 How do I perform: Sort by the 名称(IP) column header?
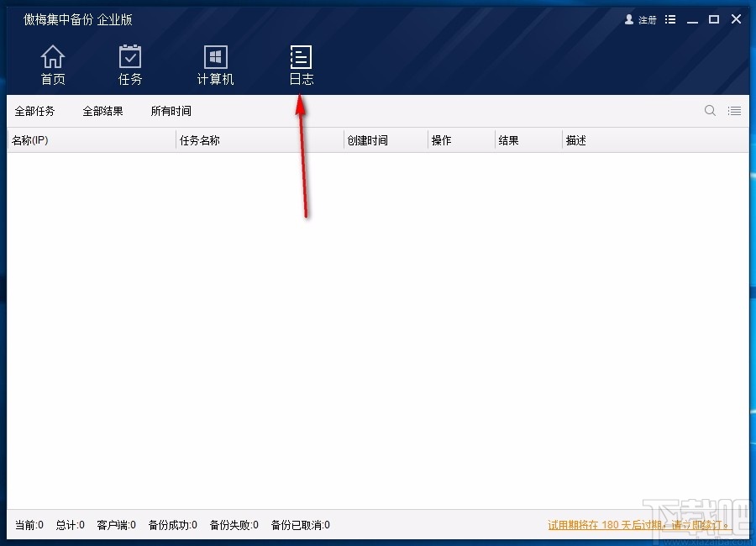[x=29, y=139]
